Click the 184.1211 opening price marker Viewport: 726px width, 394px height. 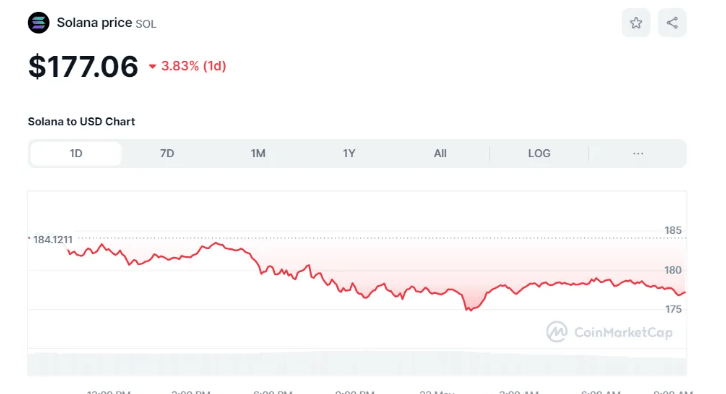53,239
